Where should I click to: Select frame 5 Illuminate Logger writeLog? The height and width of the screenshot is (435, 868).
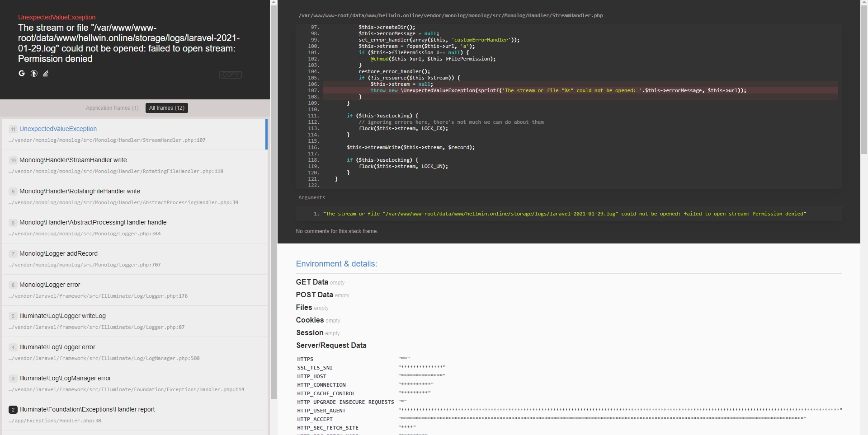(x=135, y=321)
